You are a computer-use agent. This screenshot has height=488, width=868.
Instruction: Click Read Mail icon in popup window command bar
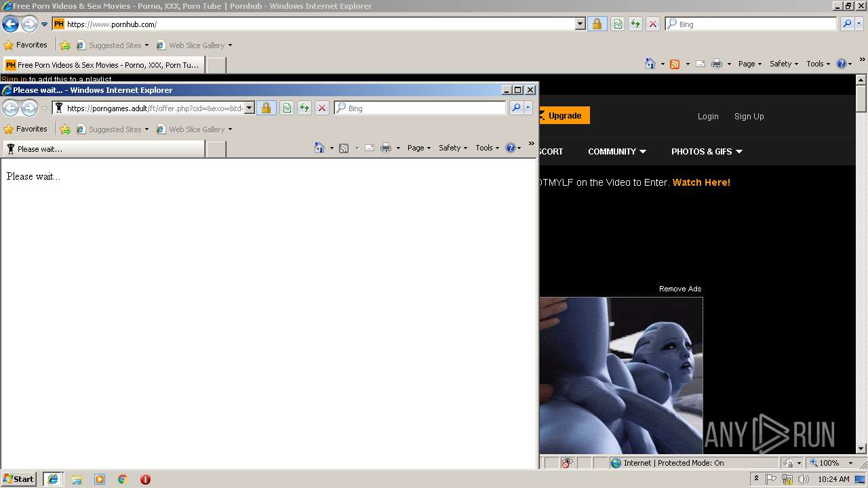(370, 148)
